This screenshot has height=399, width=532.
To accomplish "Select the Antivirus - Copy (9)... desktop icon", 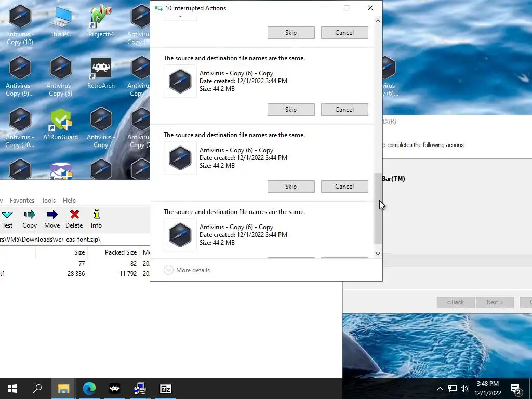I will click(x=20, y=77).
